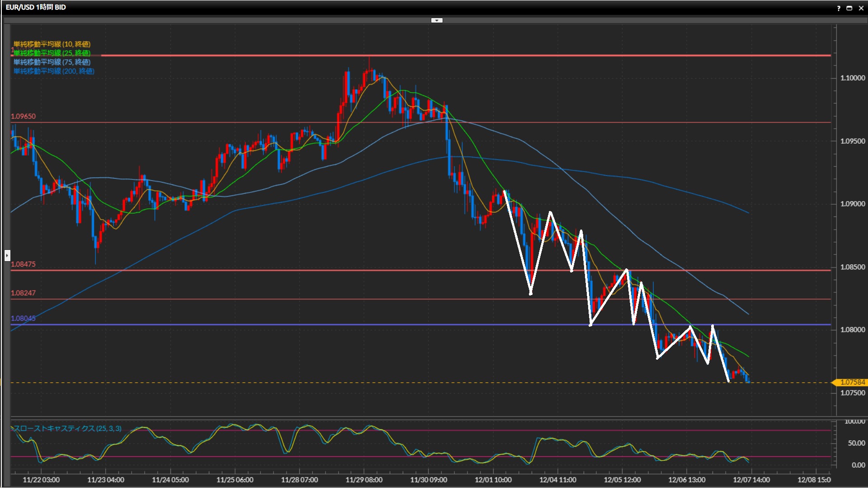Click the 11/29 08:00 time axis label
868x488 pixels.
point(363,479)
